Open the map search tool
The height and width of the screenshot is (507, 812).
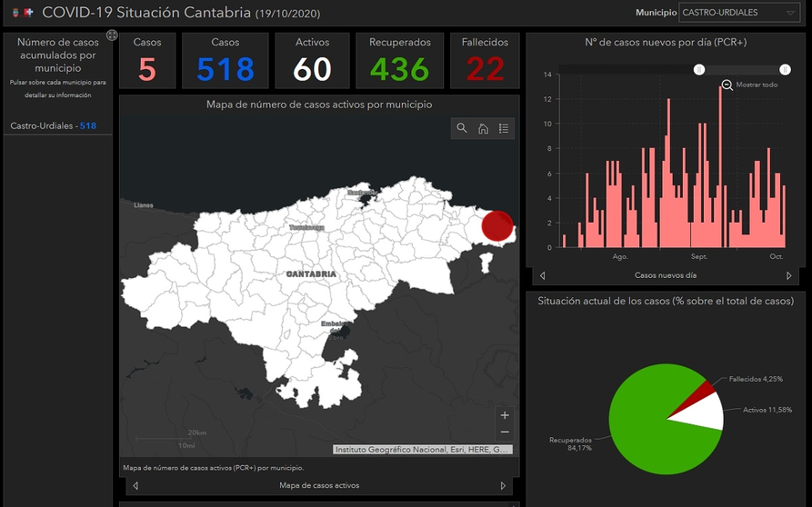click(461, 128)
